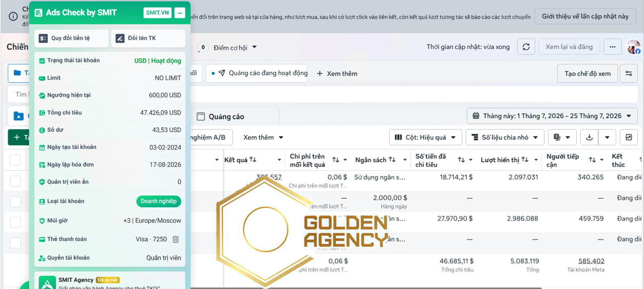Click the Quy đổi tiền tệ button
Image resolution: width=644 pixels, height=289 pixels.
71,38
